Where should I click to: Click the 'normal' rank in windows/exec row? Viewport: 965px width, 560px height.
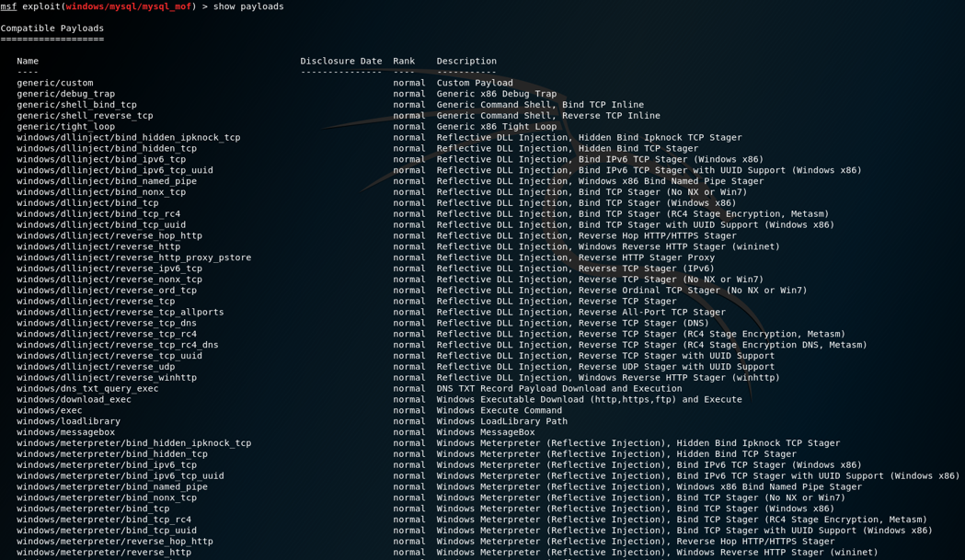[x=409, y=411]
